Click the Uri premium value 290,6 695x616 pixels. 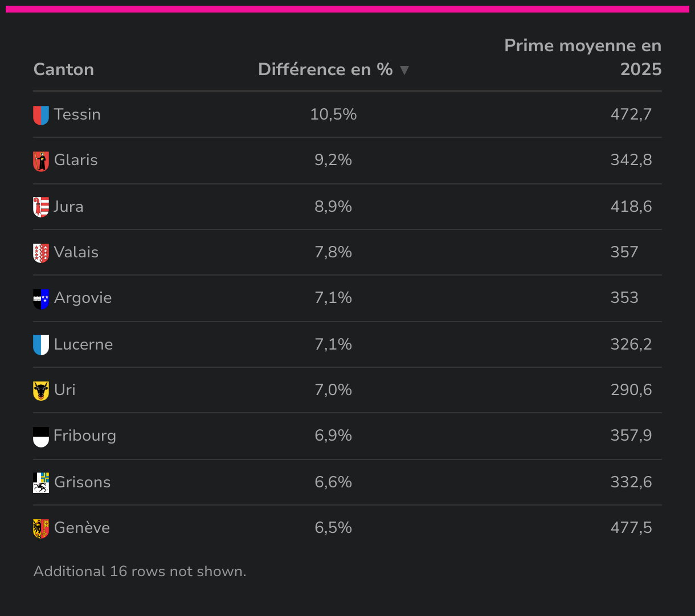(x=631, y=390)
